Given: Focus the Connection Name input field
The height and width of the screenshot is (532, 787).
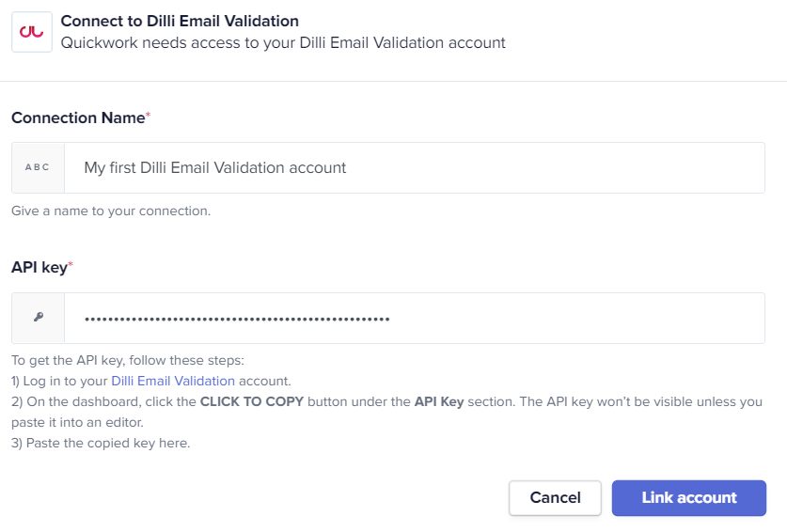Looking at the screenshot, I should click(x=415, y=167).
